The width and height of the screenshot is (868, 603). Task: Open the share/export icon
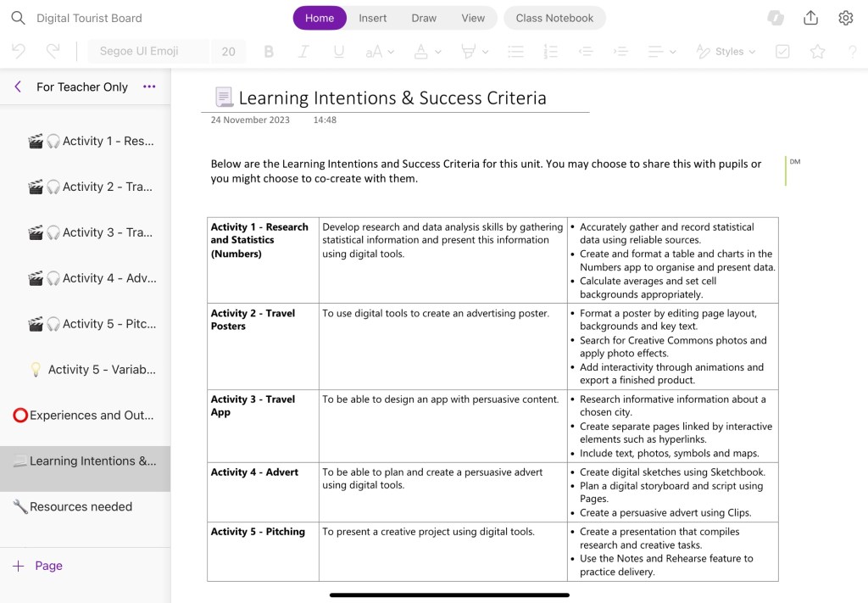click(810, 18)
